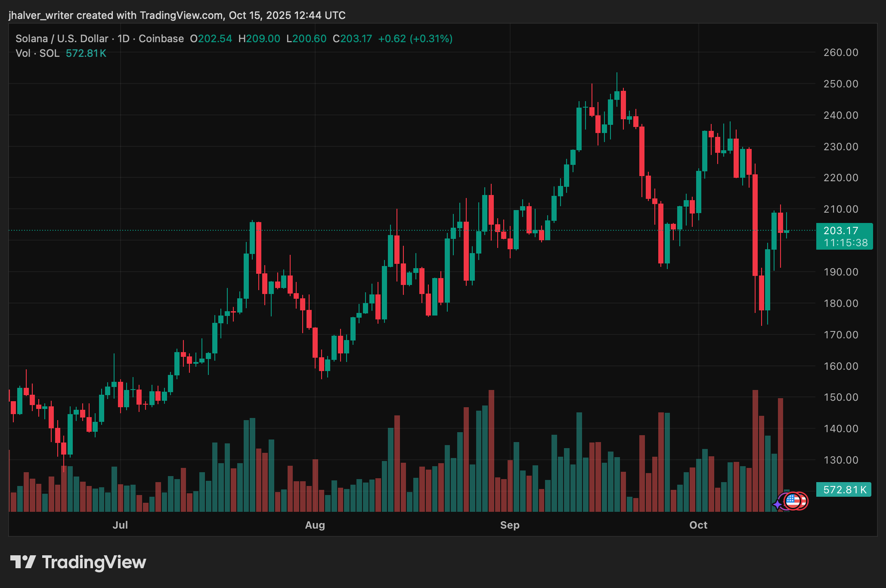Click the 130.00 price scale label
Screen dimensions: 886x588
840,460
